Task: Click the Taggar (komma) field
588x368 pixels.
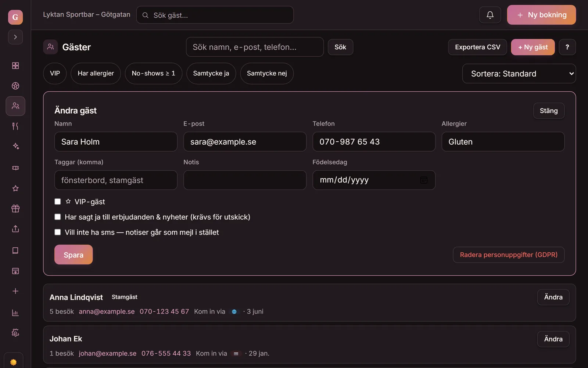Action: 116,180
